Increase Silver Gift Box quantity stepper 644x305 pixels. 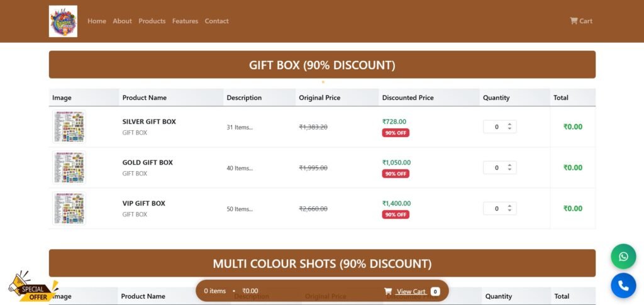coord(509,124)
